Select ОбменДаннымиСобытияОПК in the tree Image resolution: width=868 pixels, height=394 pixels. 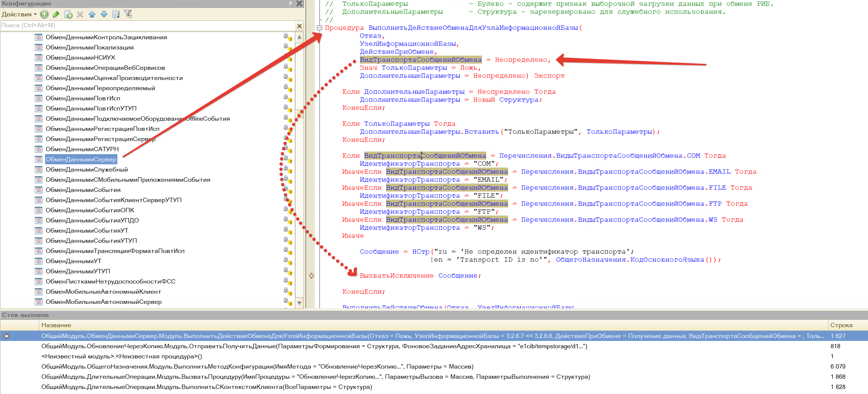point(90,210)
